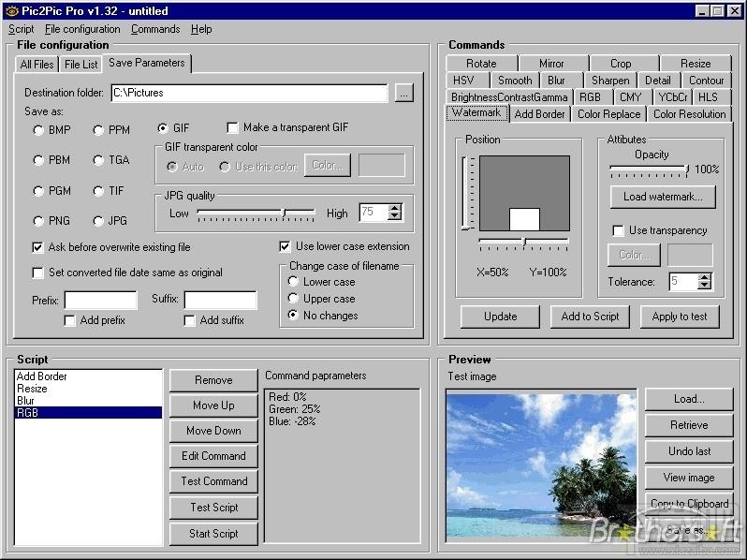Click the destination folder browse button
Image resolution: width=747 pixels, height=560 pixels.
[x=403, y=93]
